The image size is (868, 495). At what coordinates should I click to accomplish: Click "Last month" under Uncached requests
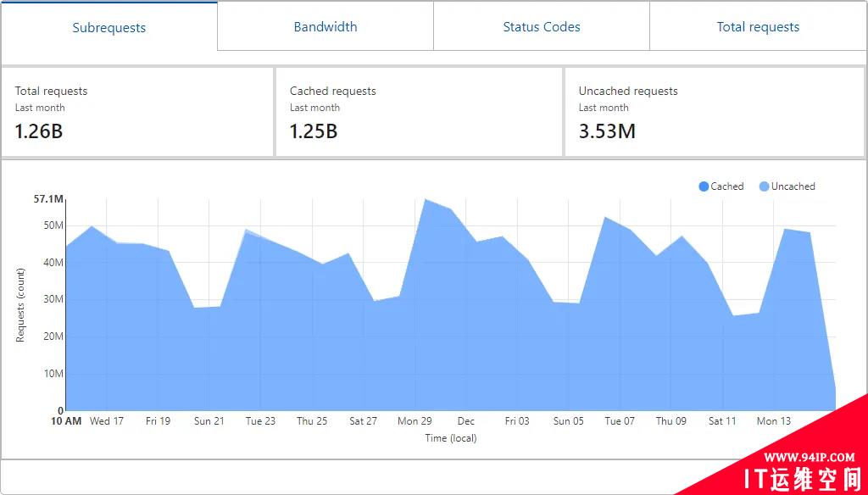tap(604, 108)
